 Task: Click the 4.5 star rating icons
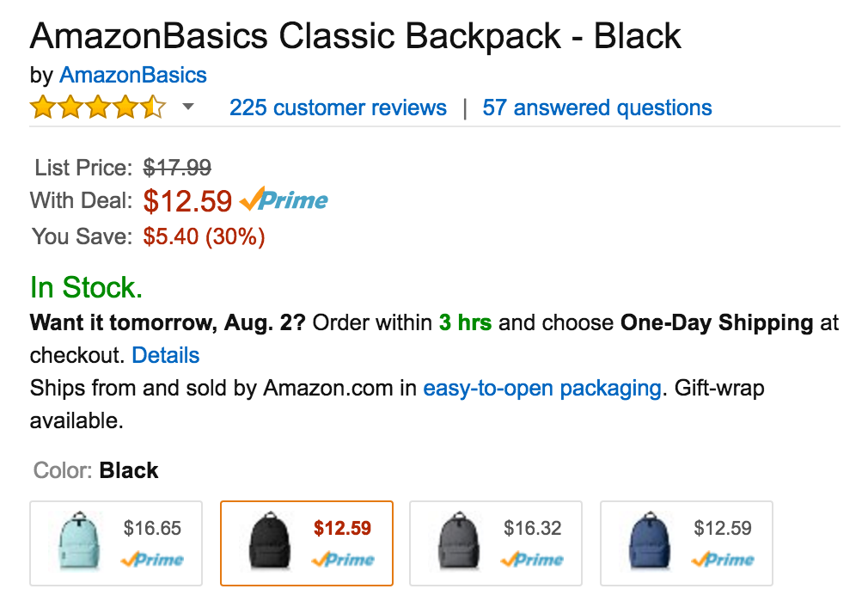(99, 107)
